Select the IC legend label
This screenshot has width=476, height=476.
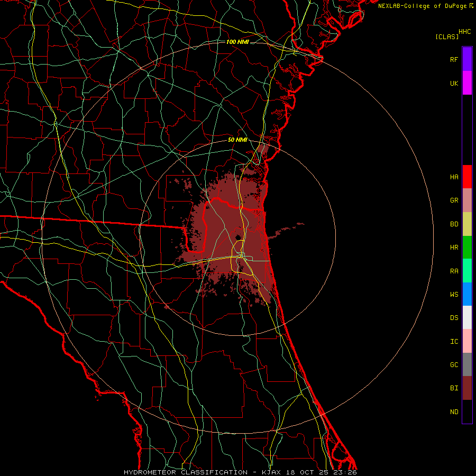pos(454,341)
